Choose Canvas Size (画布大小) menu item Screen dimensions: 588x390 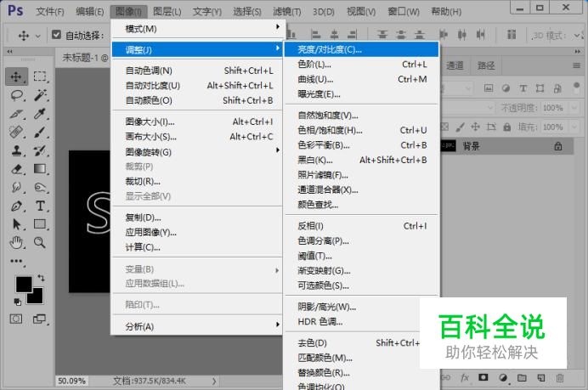coord(197,137)
